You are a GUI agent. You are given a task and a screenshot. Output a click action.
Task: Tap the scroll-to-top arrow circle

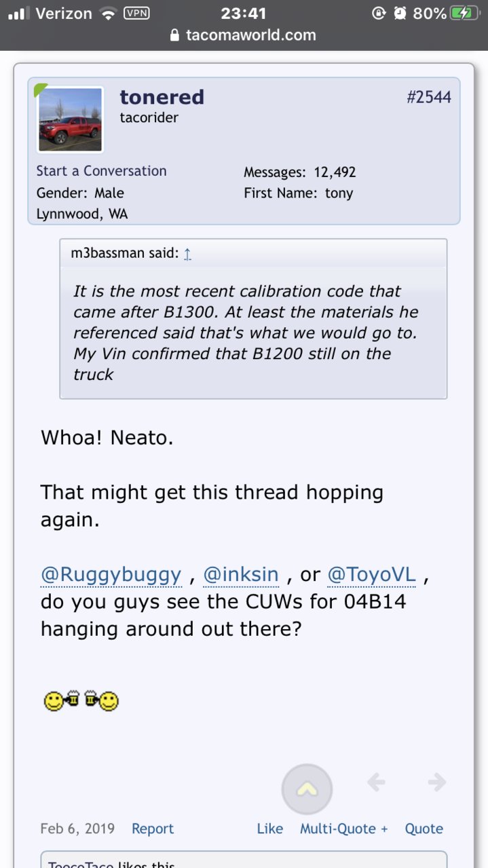pos(307,789)
